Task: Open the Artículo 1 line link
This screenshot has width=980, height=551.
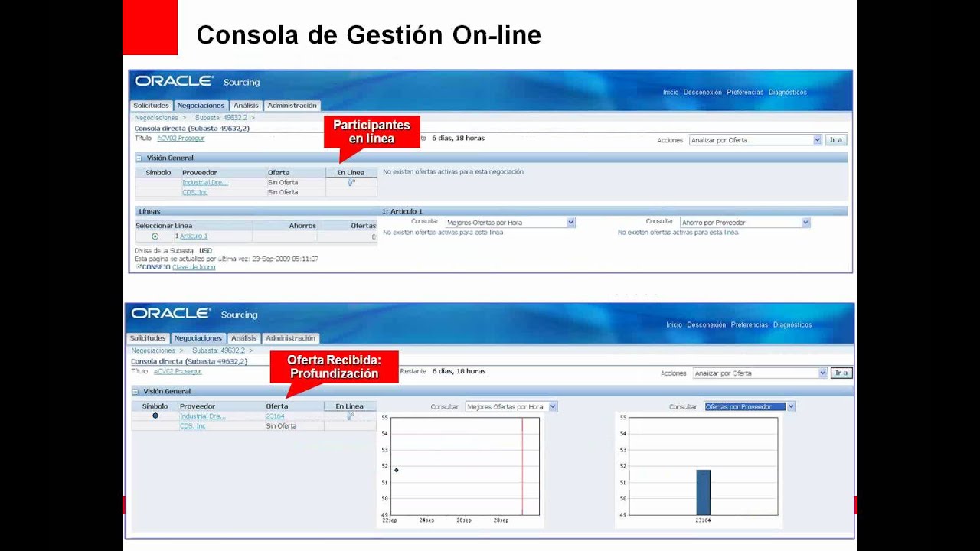Action: (x=194, y=236)
